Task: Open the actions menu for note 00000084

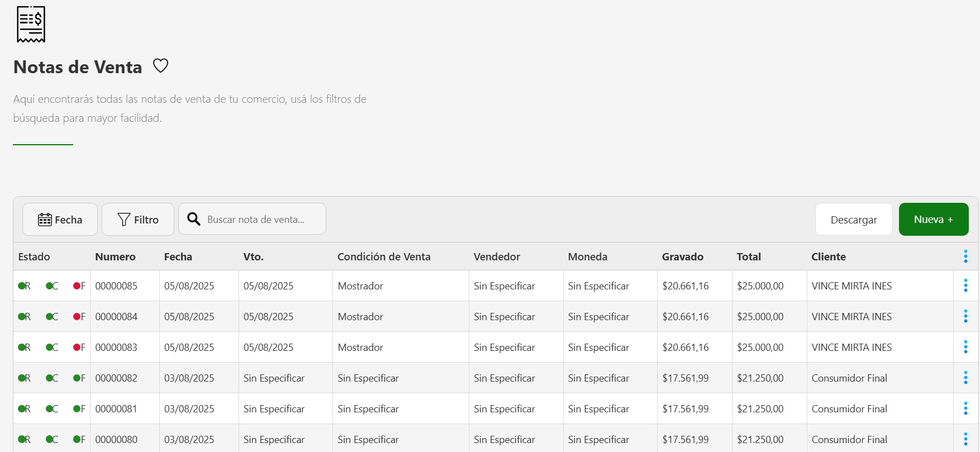Action: coord(965,316)
